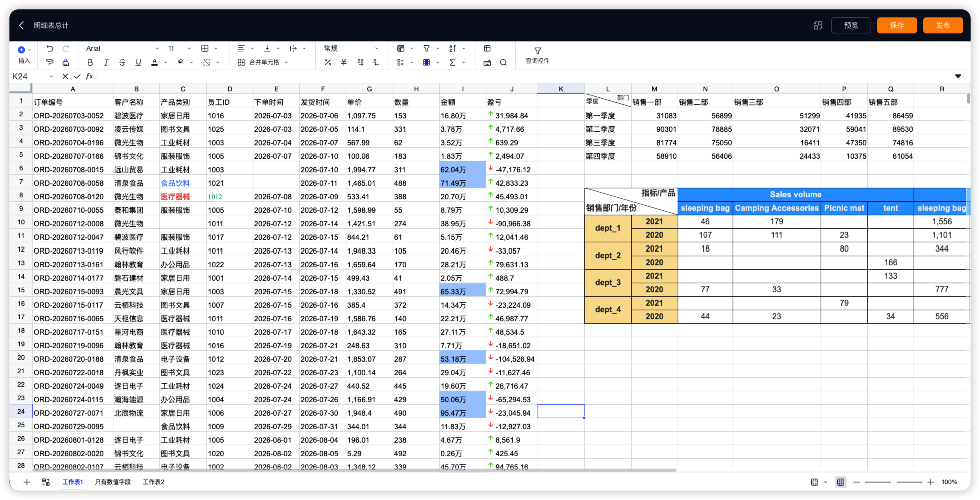Click the keyboard-like icon beside search

[x=487, y=62]
